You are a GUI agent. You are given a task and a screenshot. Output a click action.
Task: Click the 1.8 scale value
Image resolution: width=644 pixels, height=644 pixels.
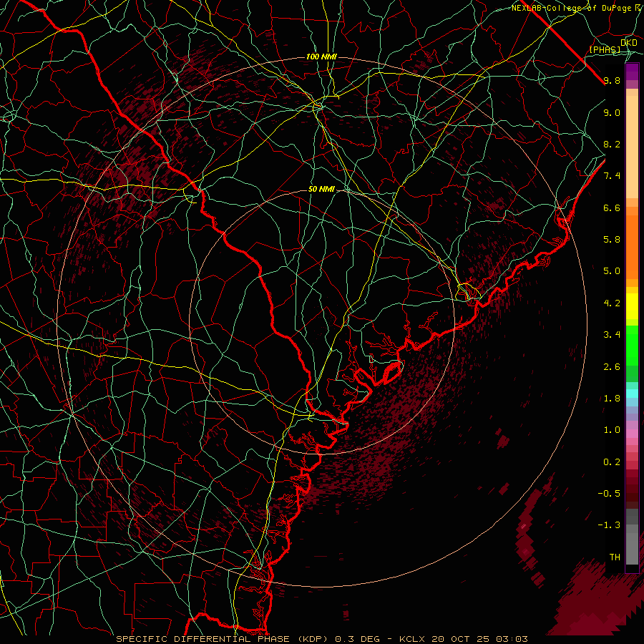[x=612, y=399]
